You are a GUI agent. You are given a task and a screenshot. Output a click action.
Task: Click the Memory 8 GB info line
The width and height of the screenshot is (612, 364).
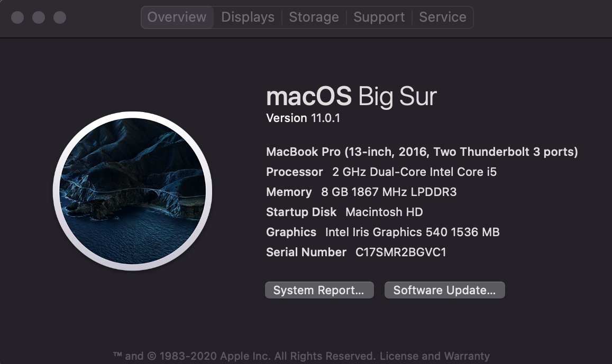361,192
